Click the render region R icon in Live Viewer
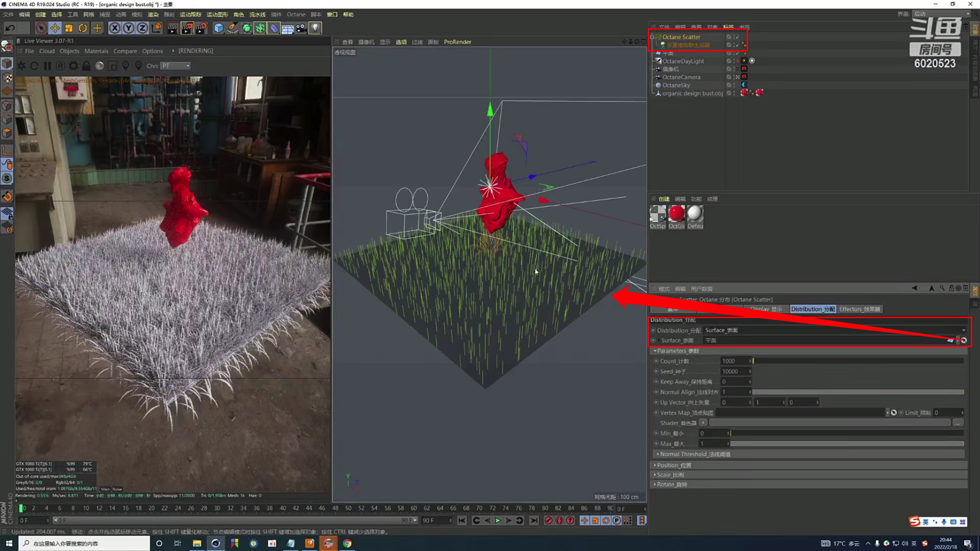The width and height of the screenshot is (980, 551). pos(60,66)
